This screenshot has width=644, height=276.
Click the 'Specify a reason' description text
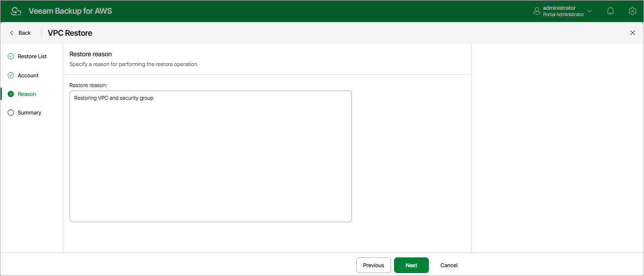click(x=134, y=64)
